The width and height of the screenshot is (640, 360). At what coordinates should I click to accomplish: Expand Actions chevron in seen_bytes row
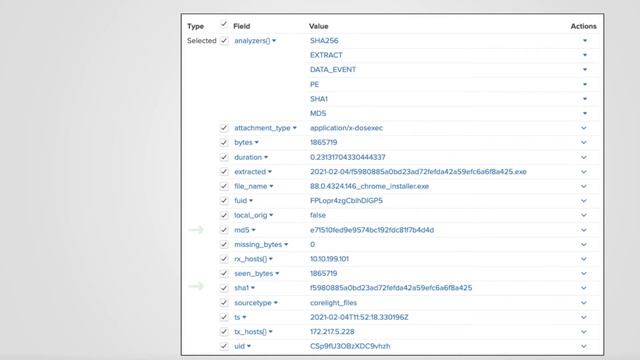tap(584, 273)
